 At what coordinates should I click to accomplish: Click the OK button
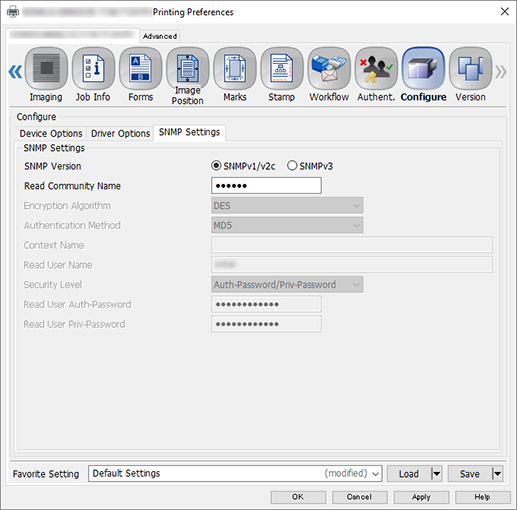(298, 497)
